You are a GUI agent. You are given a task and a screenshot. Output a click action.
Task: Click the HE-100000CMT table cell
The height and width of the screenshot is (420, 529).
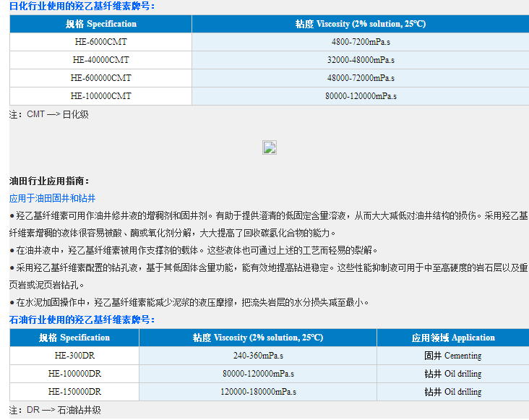(x=100, y=95)
